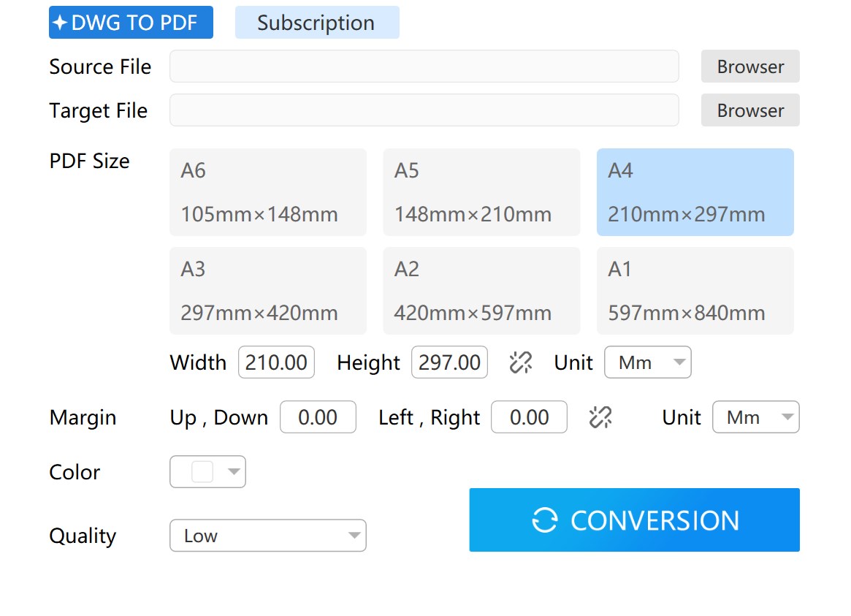Switch to the DWG TO PDF tab
Image resolution: width=851 pixels, height=616 pixels.
pyautogui.click(x=131, y=23)
